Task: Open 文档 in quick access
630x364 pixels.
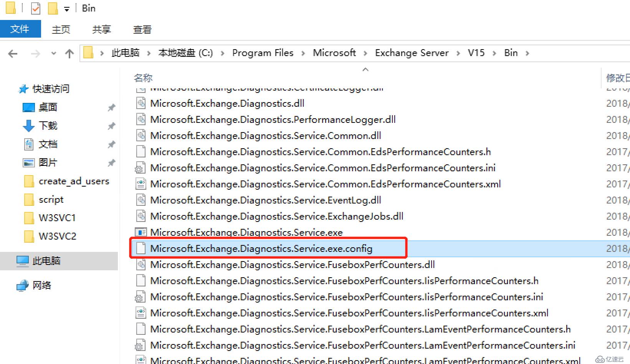Action: click(48, 144)
